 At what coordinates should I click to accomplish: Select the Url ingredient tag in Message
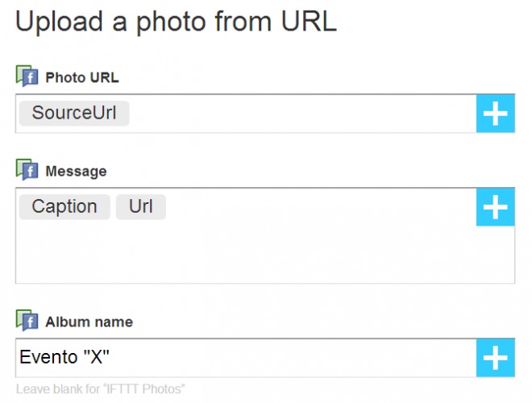[141, 206]
